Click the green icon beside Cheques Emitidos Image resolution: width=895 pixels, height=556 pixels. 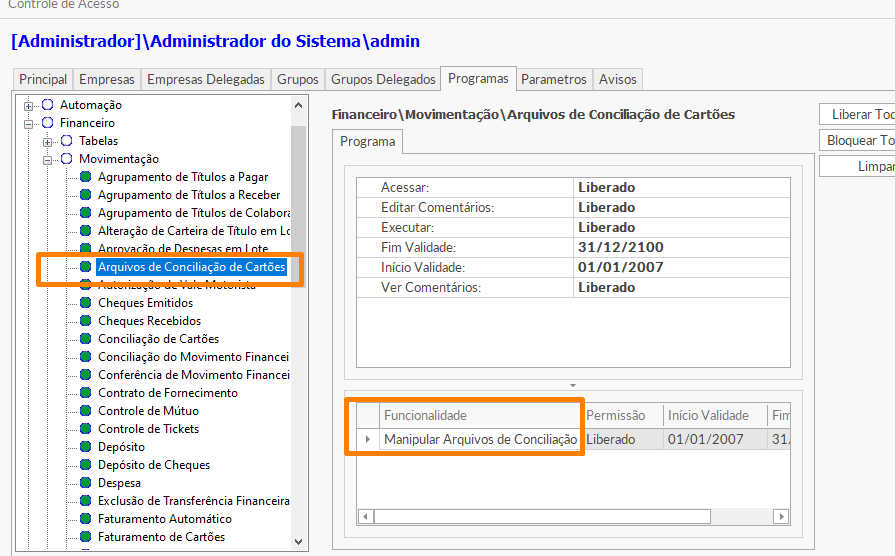tap(86, 303)
